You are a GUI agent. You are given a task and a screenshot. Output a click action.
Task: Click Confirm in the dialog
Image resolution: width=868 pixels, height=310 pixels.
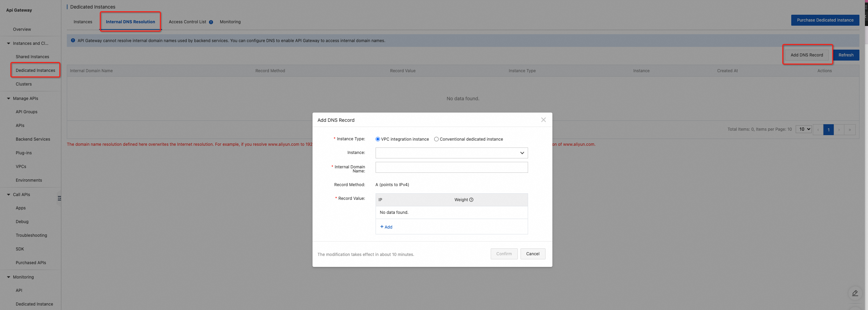click(504, 254)
